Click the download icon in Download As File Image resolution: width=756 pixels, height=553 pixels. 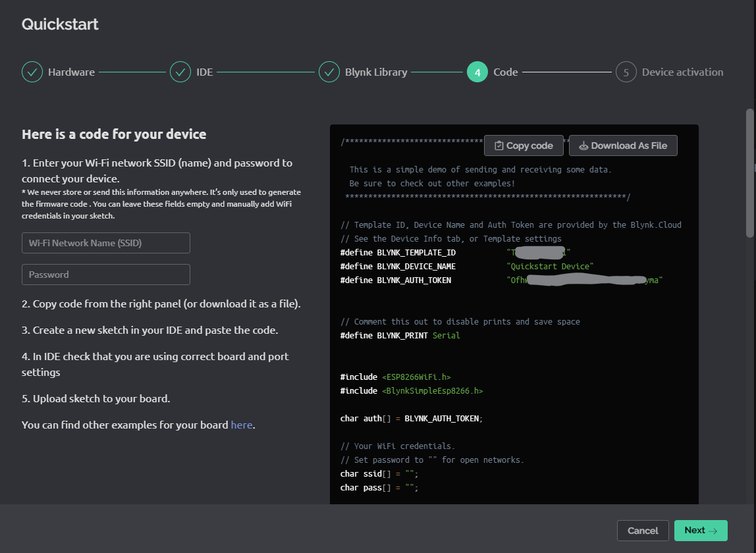[x=583, y=145]
